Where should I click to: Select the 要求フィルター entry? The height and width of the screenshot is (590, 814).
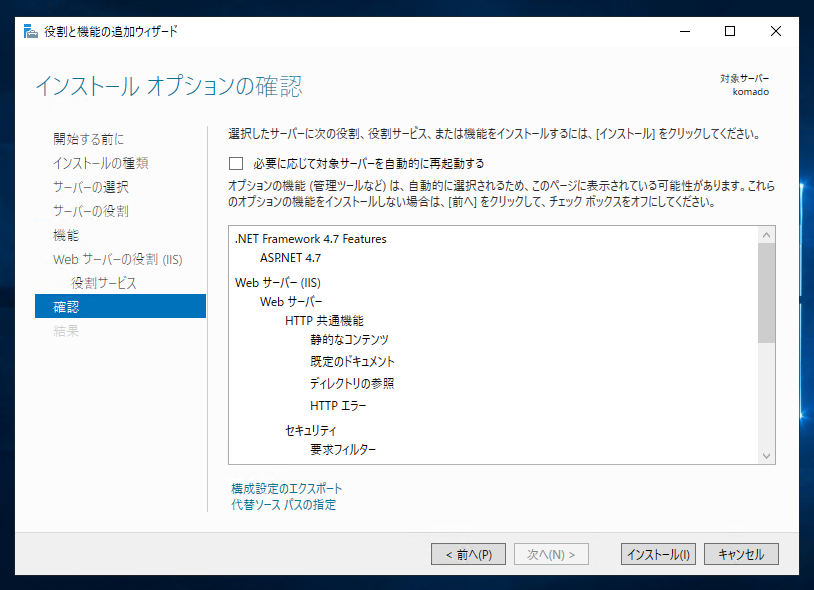[x=343, y=449]
